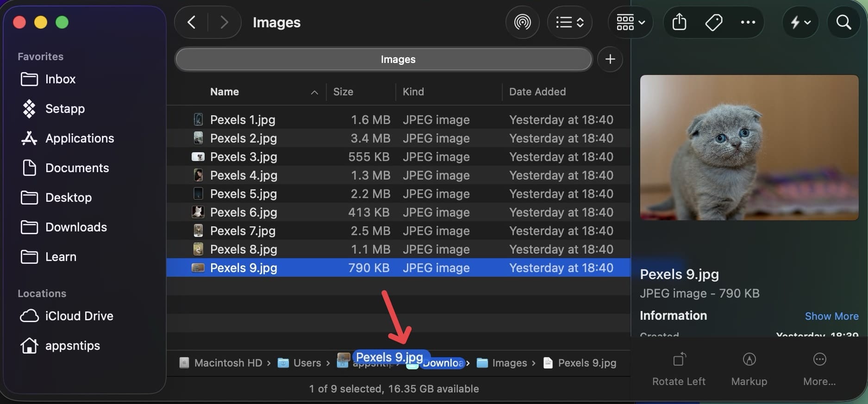
Task: Click the 3.4 MB size cell
Action: click(370, 138)
